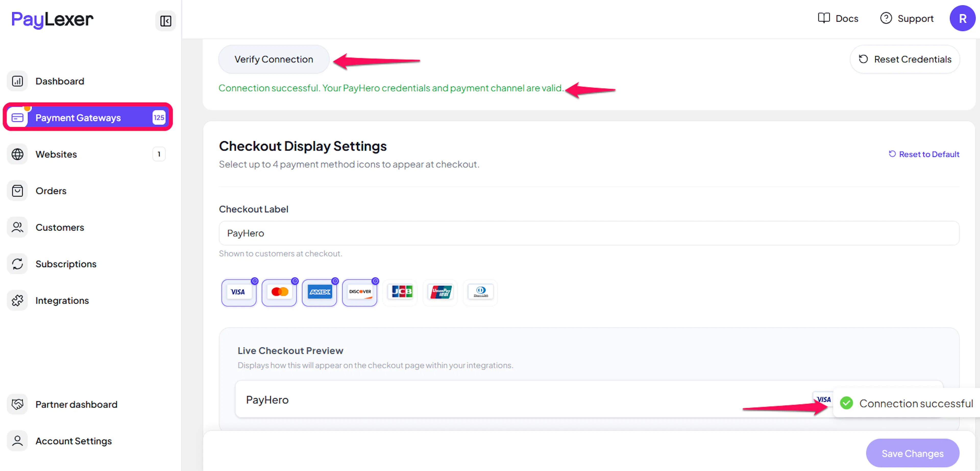This screenshot has width=980, height=471.
Task: Deselect the Mastercard payment icon
Action: [x=279, y=292]
